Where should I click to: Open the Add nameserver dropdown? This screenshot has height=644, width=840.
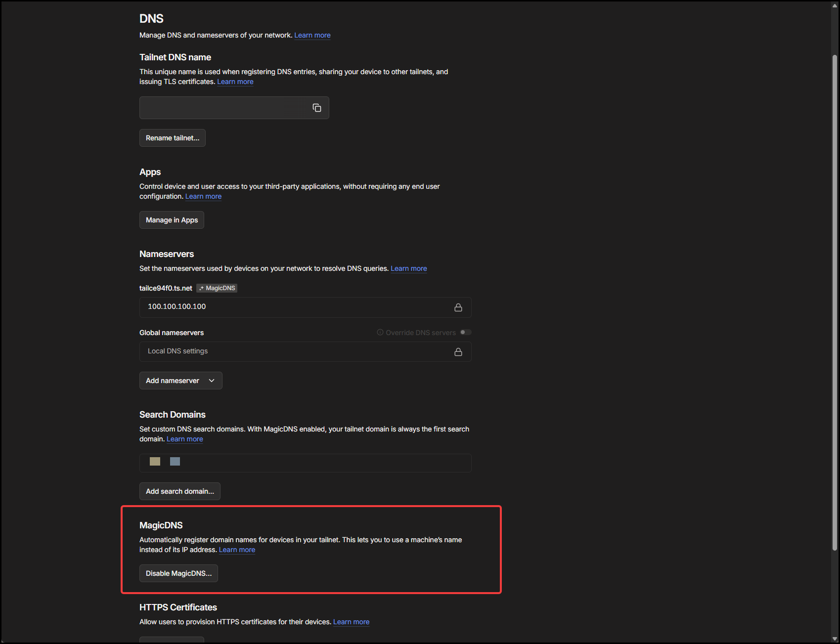pos(181,381)
